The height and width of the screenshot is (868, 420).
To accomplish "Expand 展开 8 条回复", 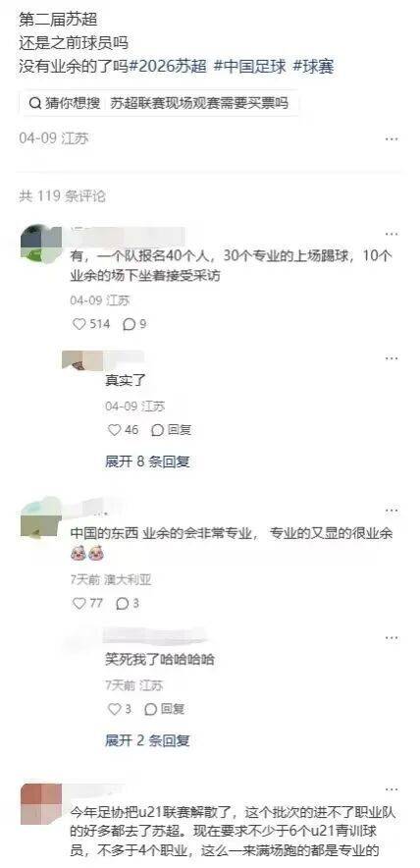I will [148, 461].
